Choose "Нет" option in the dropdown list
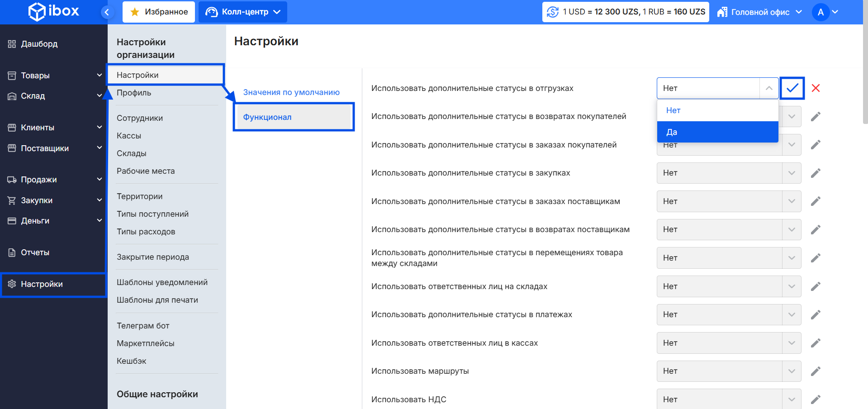 (x=717, y=110)
